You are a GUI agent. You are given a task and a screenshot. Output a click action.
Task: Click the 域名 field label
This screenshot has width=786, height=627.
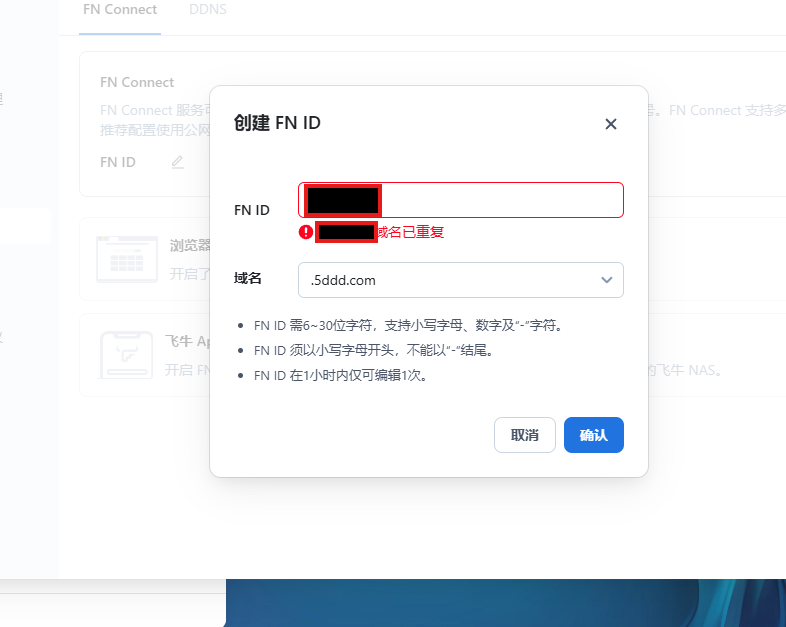coord(248,278)
